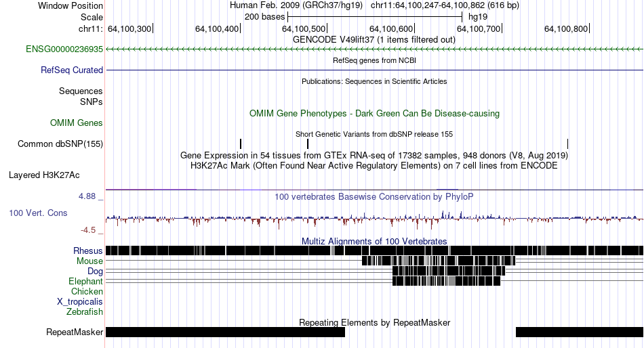The image size is (644, 348).
Task: Click the 4.88 PhyloP upper limit
Action: coord(87,196)
